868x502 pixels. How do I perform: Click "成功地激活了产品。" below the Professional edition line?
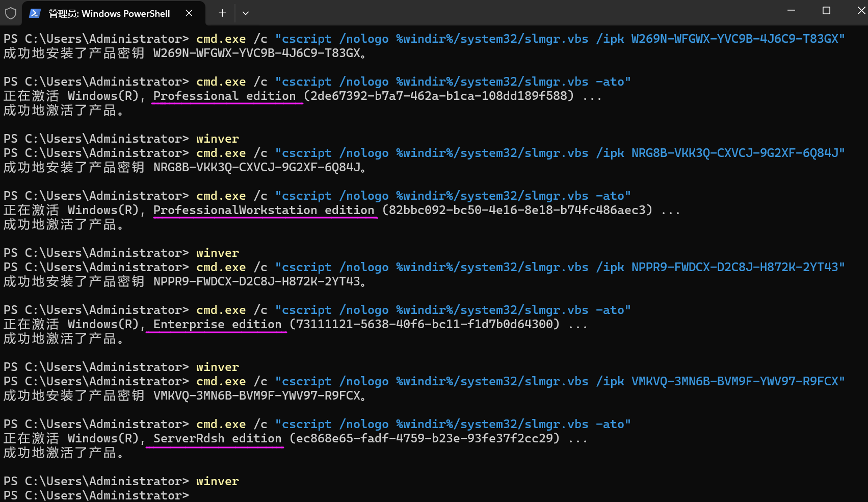click(x=64, y=110)
